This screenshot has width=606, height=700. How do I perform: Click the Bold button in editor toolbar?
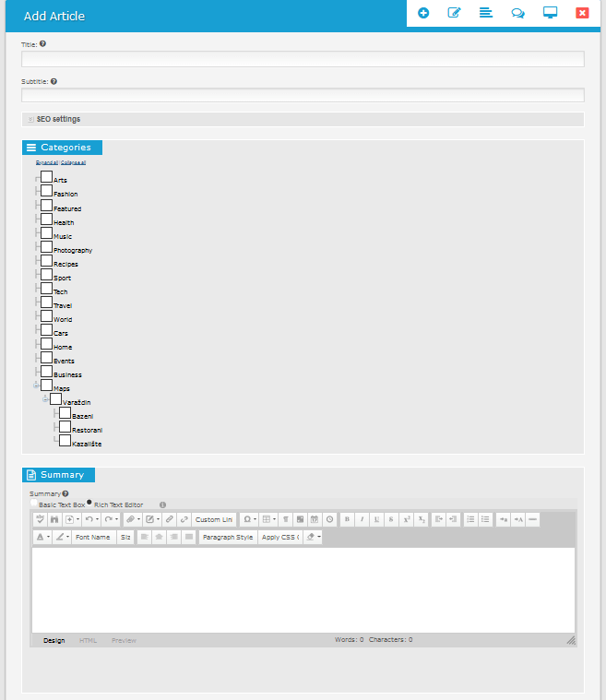click(x=347, y=520)
